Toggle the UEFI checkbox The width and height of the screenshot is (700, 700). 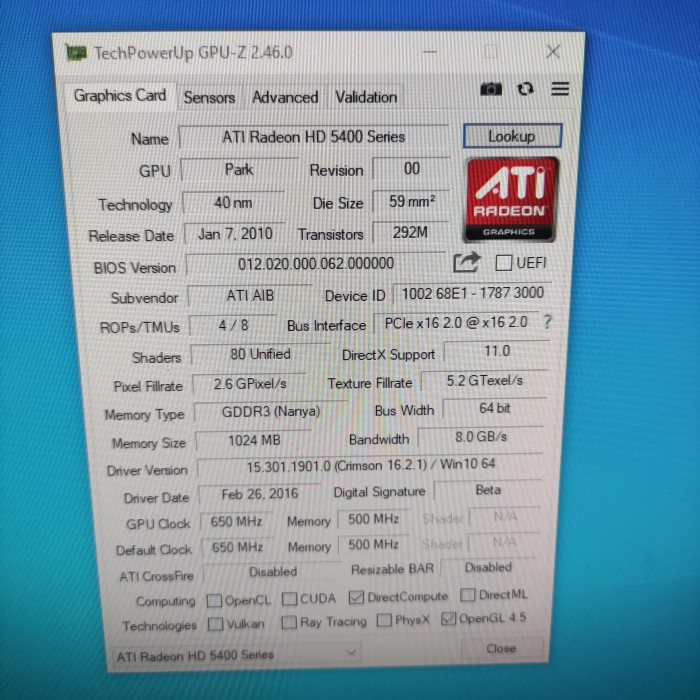(x=504, y=262)
